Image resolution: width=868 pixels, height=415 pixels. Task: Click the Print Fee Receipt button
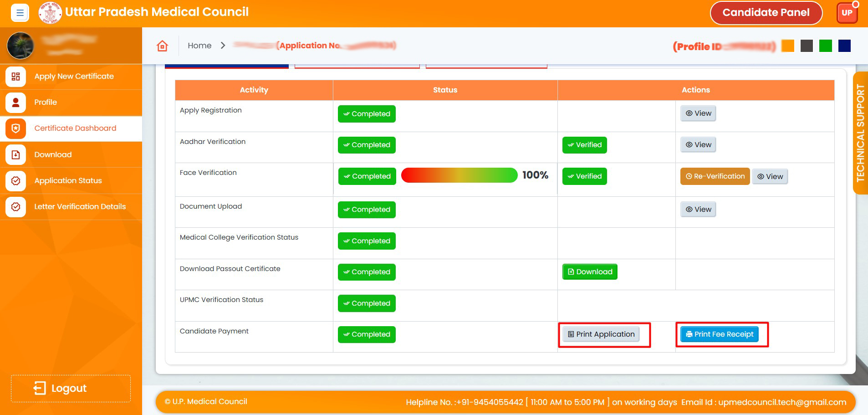tap(720, 334)
